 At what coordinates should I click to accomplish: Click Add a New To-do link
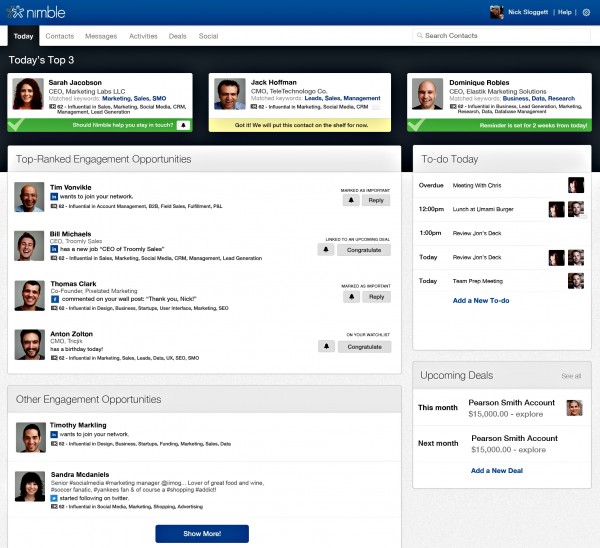pyautogui.click(x=481, y=300)
